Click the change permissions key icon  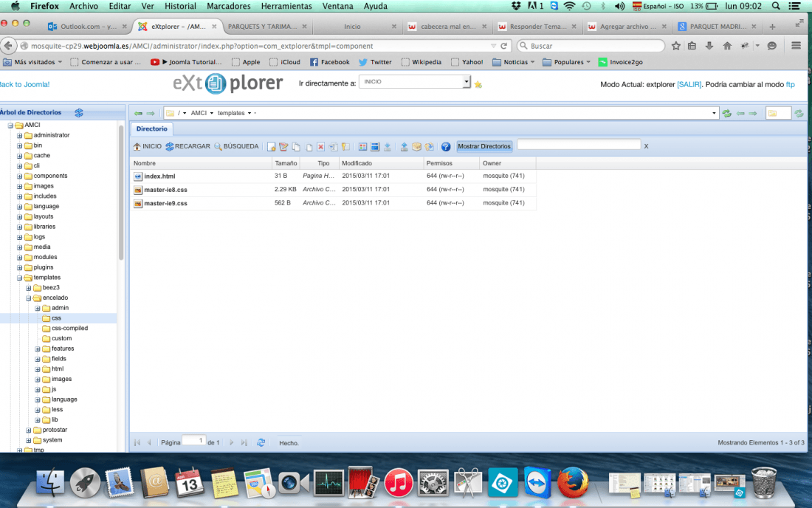point(345,147)
